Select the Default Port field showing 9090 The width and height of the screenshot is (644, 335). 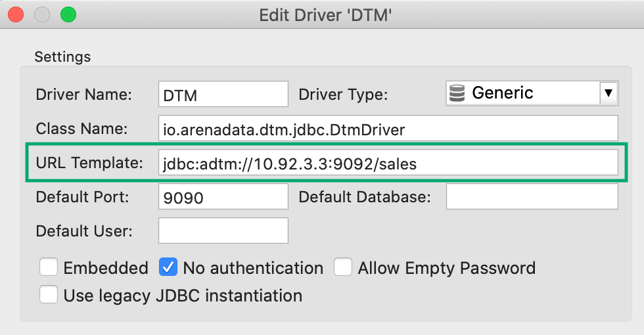(x=223, y=197)
